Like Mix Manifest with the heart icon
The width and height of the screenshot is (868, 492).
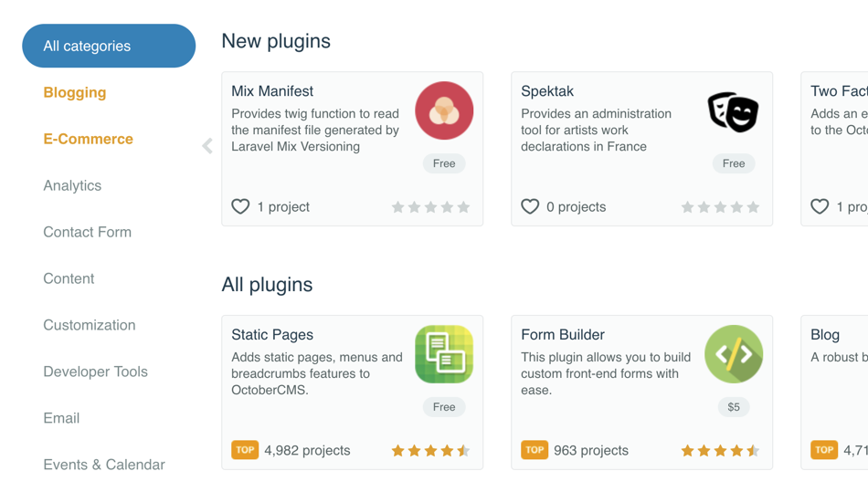pyautogui.click(x=240, y=207)
